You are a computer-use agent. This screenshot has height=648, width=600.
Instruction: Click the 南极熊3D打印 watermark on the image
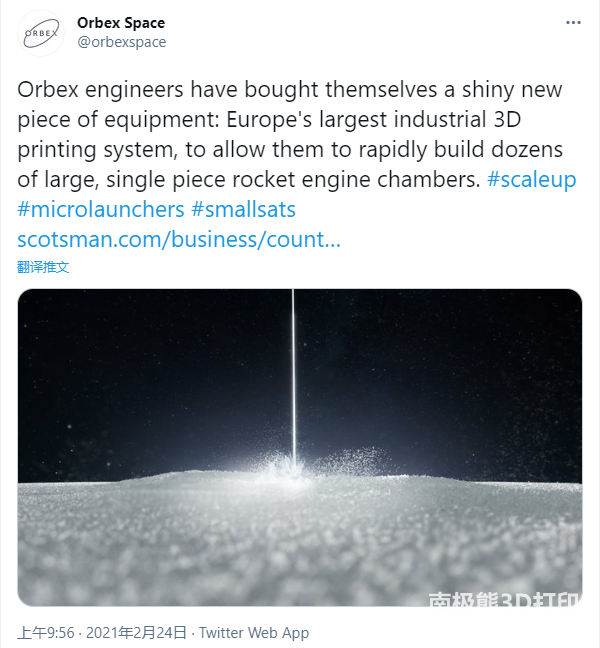[x=504, y=599]
